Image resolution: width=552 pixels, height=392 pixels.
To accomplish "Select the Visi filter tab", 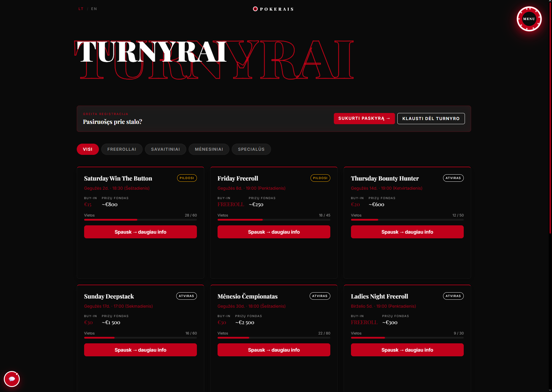I will pos(88,149).
